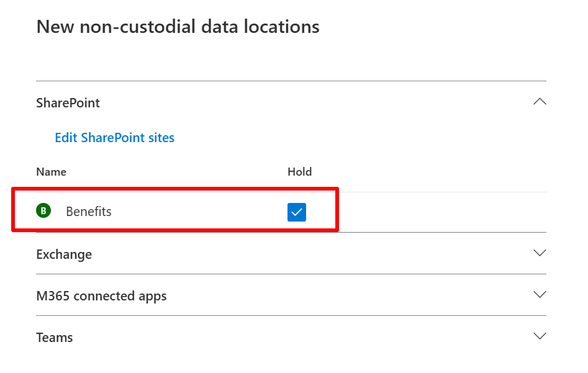Select the Benefits SharePoint site avatar
The height and width of the screenshot is (373, 588).
(x=42, y=211)
